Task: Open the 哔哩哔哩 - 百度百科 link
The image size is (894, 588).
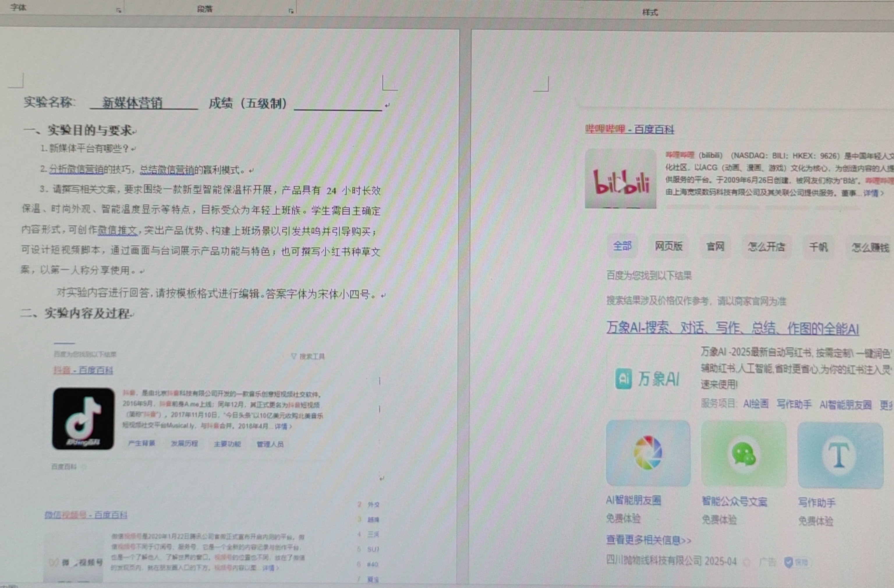Action: pyautogui.click(x=630, y=130)
